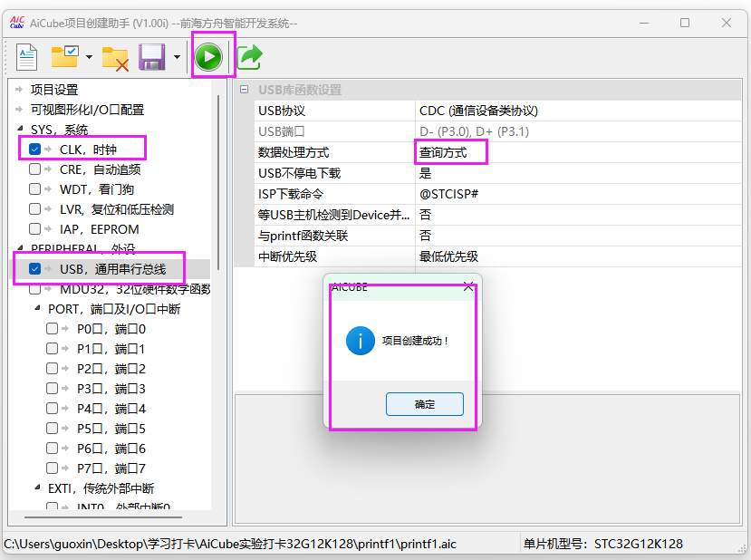Click the USB不停电下载 value 是
The image size is (751, 560).
tap(578, 173)
